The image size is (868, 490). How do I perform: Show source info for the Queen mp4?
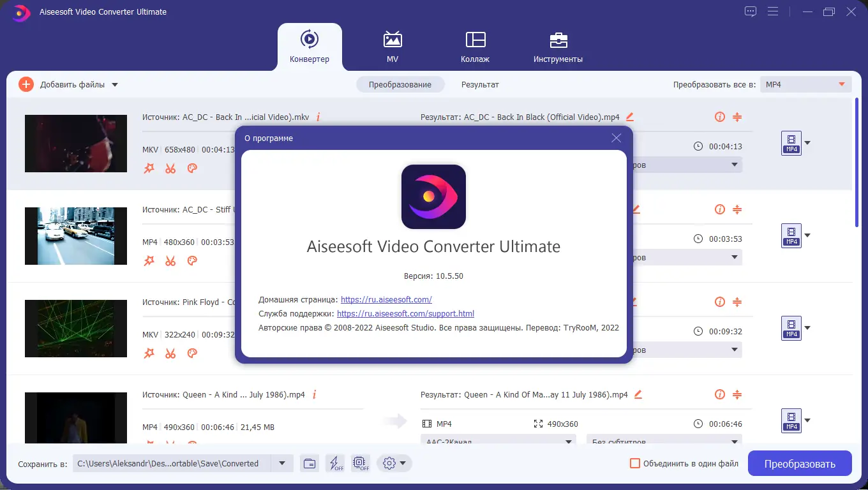[315, 395]
